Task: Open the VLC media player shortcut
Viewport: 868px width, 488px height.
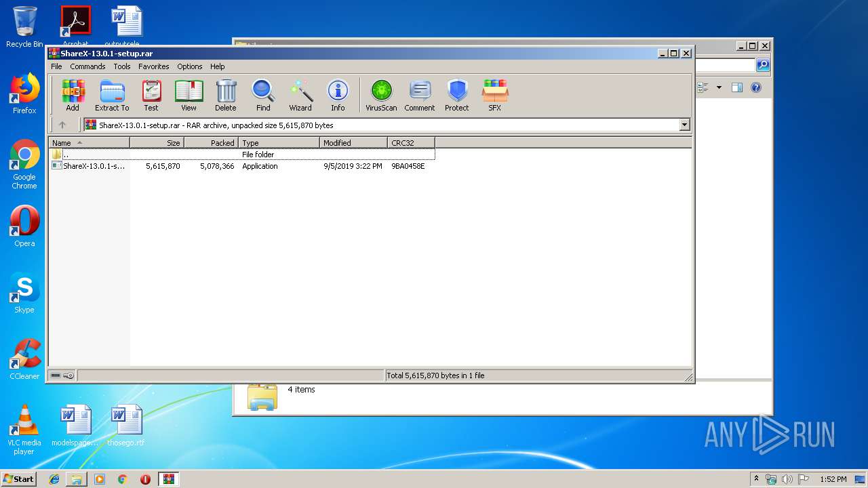Action: (x=24, y=430)
